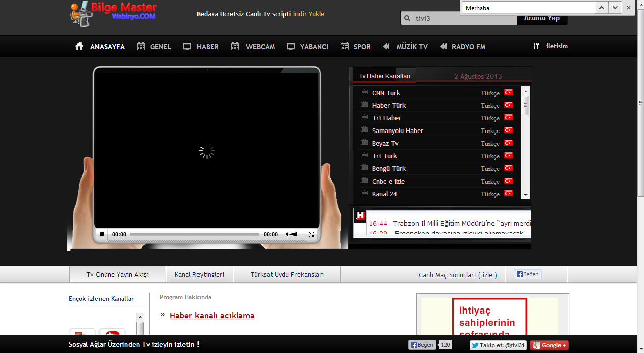
Task: Click the TV icon next to Beyaz Tv
Action: point(364,143)
